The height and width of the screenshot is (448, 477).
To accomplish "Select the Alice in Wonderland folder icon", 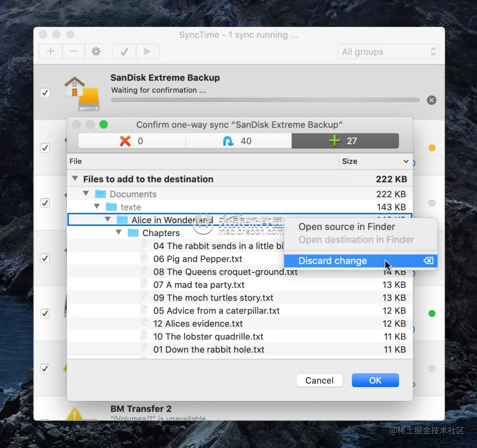I will [123, 220].
